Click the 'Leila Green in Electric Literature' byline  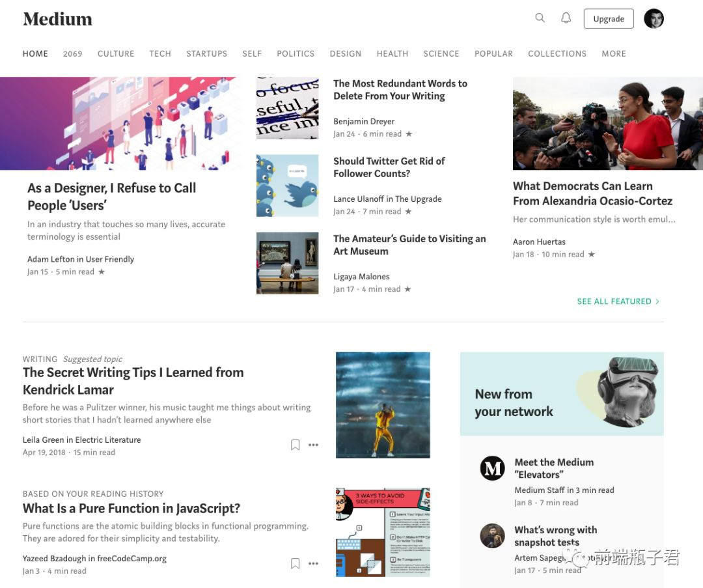[x=81, y=440]
